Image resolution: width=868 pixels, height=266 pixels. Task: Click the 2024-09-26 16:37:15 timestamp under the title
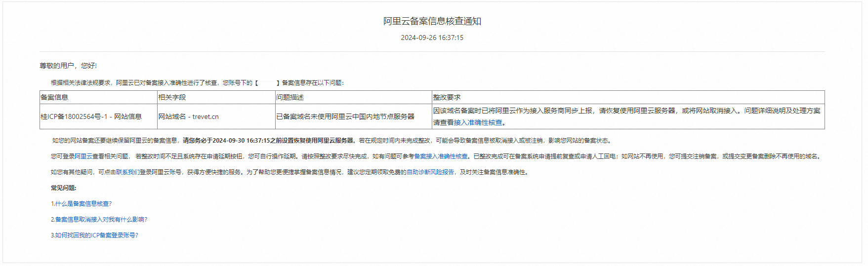coord(432,38)
